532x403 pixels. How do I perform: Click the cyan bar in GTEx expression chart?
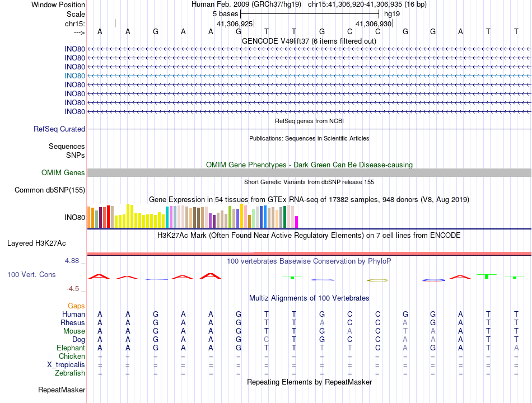coord(167,217)
